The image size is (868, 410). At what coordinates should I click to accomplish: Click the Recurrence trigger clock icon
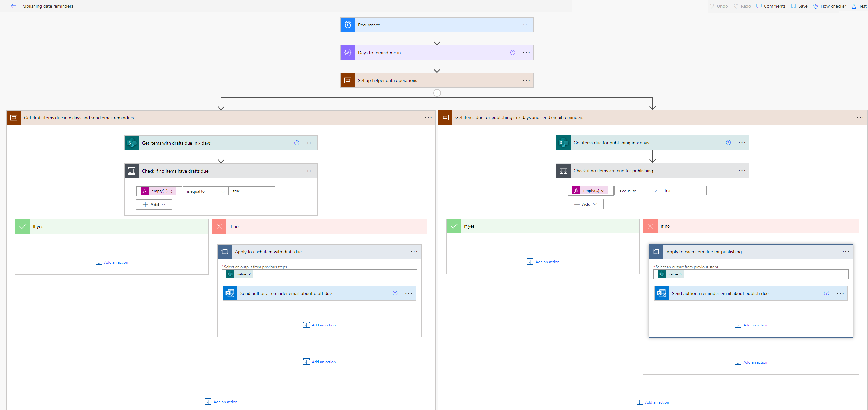coord(347,25)
